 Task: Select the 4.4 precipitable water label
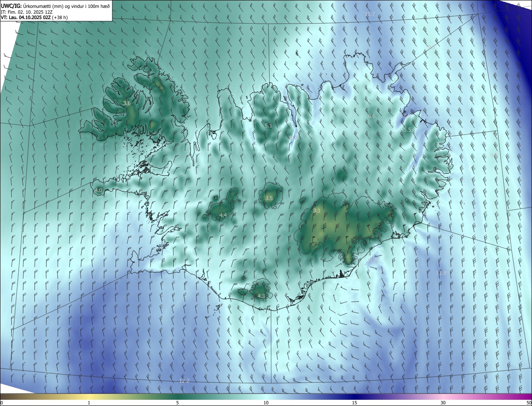point(223,215)
